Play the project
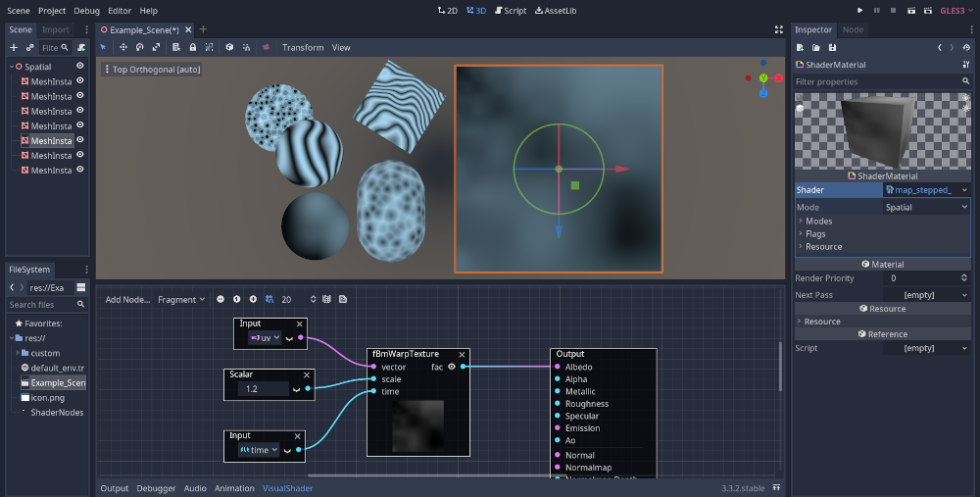The width and height of the screenshot is (980, 497). (860, 11)
